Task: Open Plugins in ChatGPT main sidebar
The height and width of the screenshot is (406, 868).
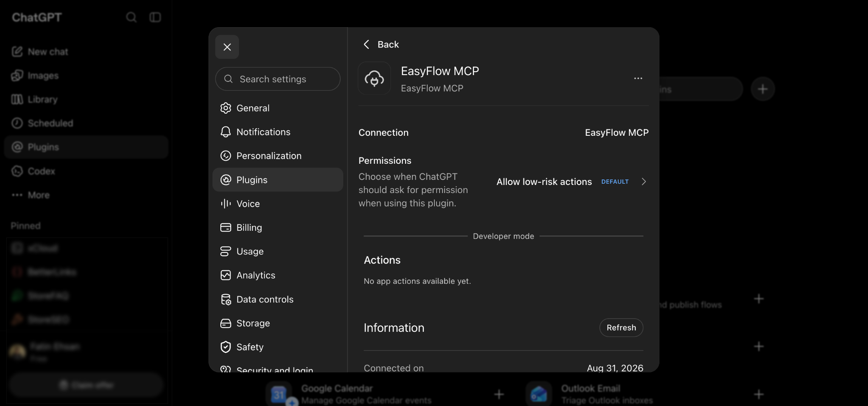Action: click(x=86, y=147)
